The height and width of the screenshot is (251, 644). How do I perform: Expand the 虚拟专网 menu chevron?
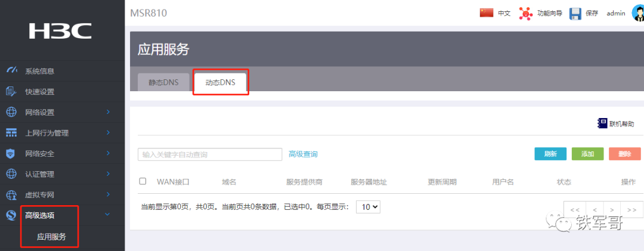[108, 194]
